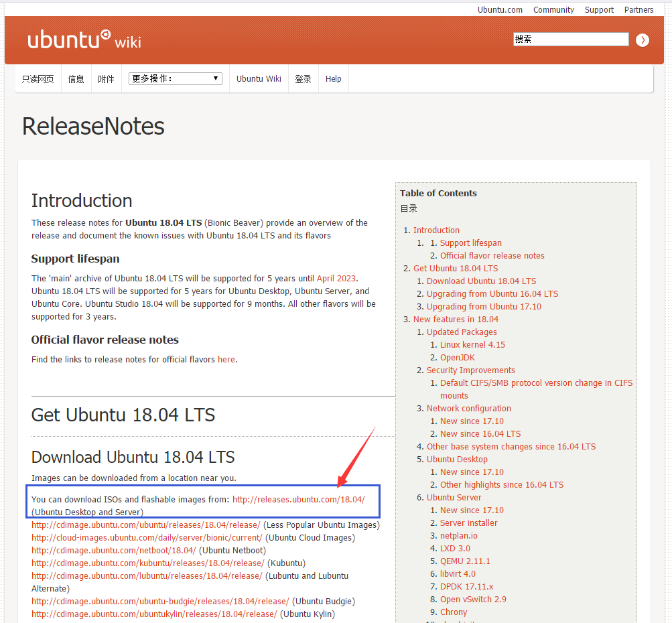Jump to OpenJDK contents entry

(x=458, y=357)
